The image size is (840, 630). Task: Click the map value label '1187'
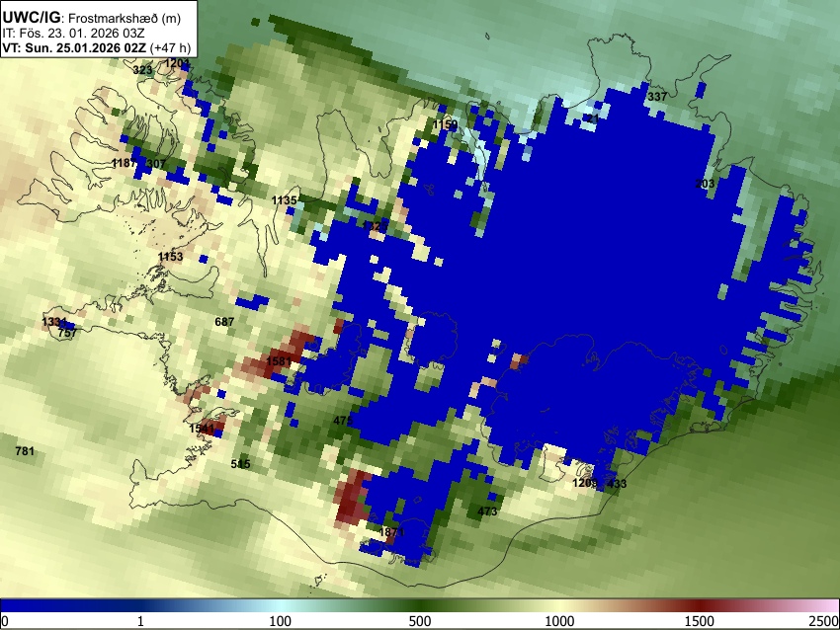pos(125,163)
